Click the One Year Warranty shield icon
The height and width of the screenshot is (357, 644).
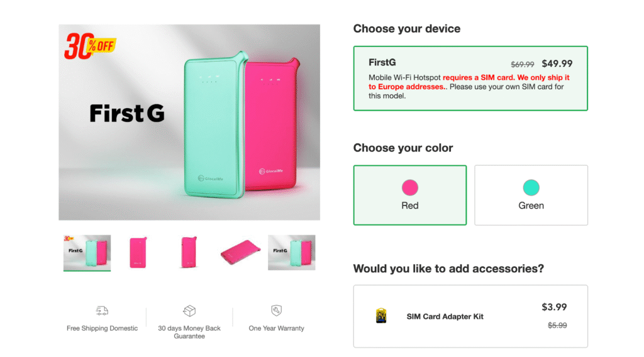pyautogui.click(x=277, y=310)
